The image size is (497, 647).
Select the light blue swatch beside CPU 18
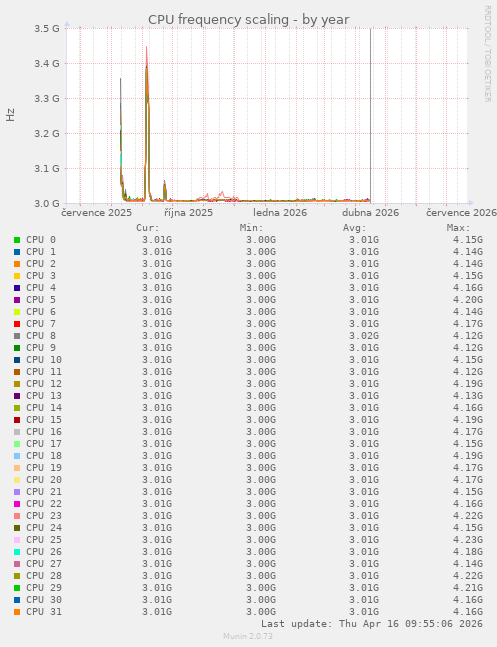[17, 455]
